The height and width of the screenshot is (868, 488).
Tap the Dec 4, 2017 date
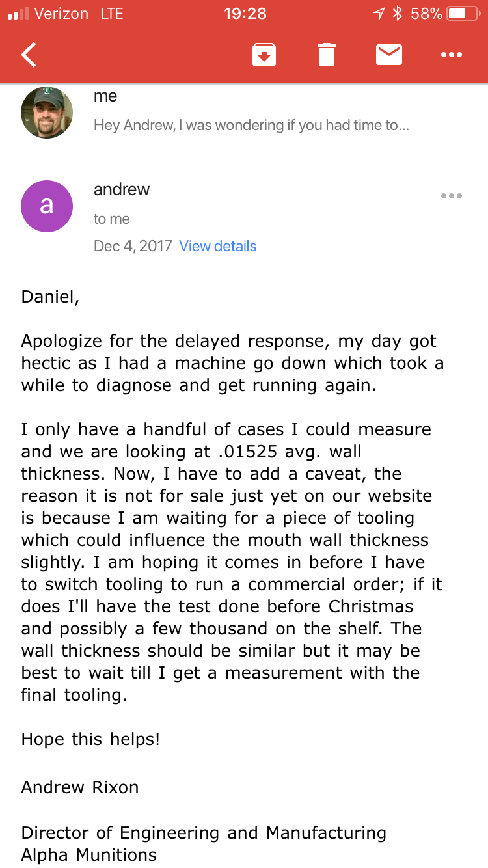click(x=133, y=246)
